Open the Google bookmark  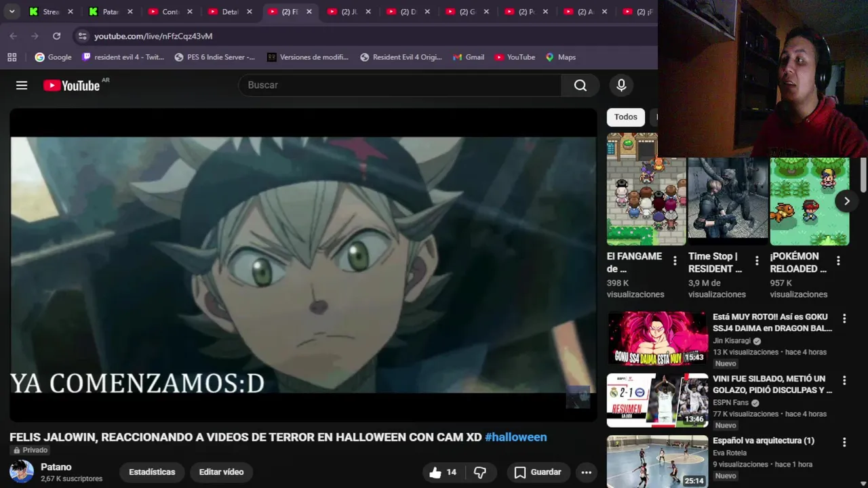tap(53, 57)
